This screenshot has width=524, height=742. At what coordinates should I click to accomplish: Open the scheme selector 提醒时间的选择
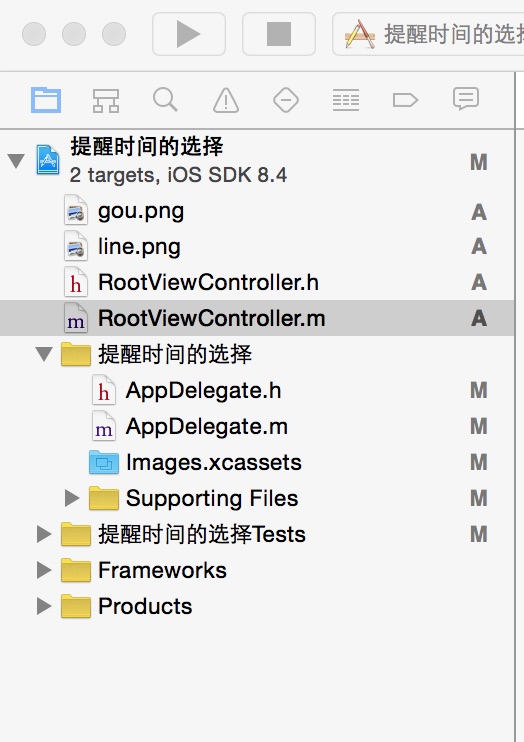point(428,34)
